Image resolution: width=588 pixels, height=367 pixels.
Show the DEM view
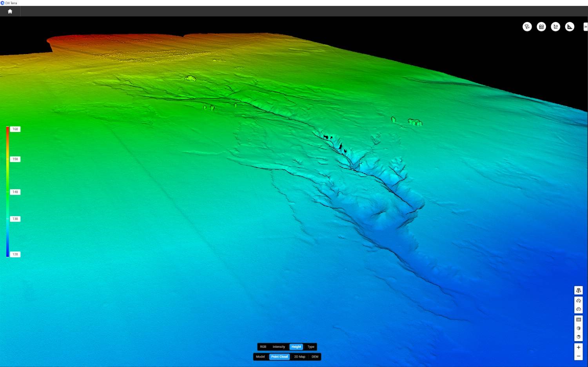pyautogui.click(x=315, y=357)
